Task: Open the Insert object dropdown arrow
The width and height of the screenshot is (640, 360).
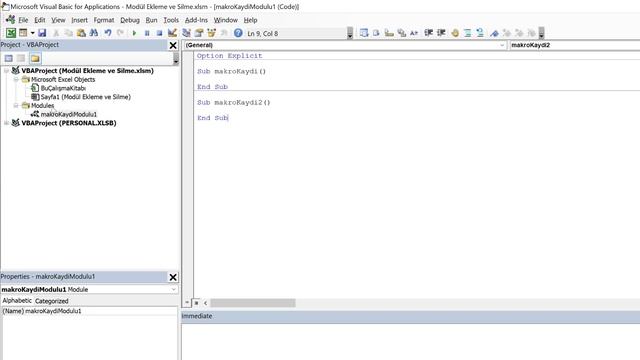Action: coord(32,33)
